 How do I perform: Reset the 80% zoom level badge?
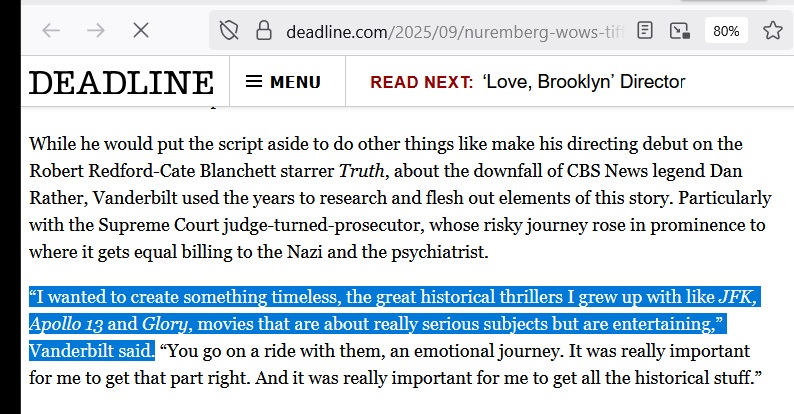coord(726,31)
